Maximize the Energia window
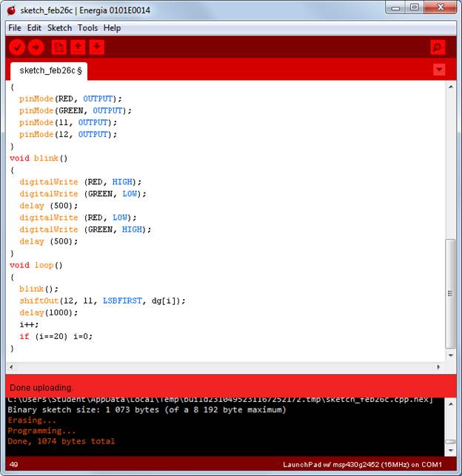Viewport: 462px width, 476px height. coord(415,7)
